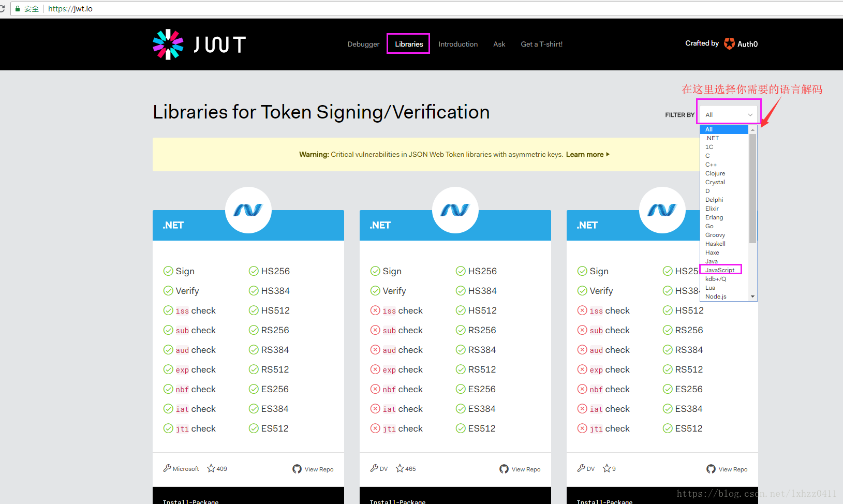Viewport: 843px width, 504px height.
Task: Click the JWT logo icon
Action: tap(168, 45)
